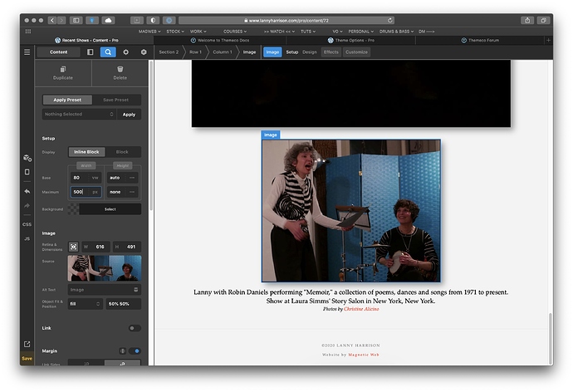Expand the MAGWEB bookmarks folder
Screen dimensions: 573x392
tap(149, 32)
